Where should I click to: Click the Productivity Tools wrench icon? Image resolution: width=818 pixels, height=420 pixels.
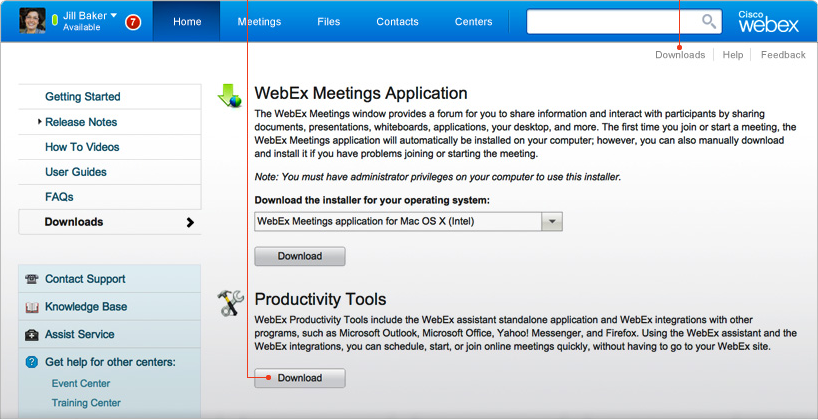[x=231, y=303]
